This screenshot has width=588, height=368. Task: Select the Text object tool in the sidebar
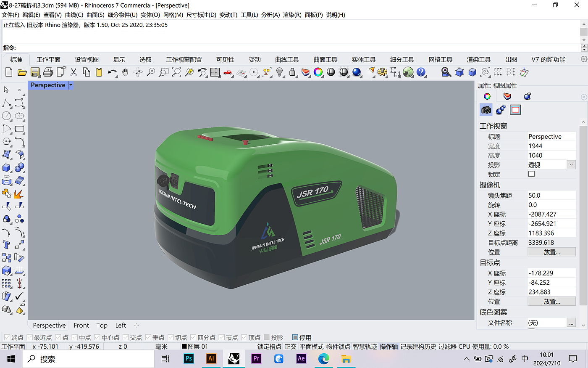point(7,245)
